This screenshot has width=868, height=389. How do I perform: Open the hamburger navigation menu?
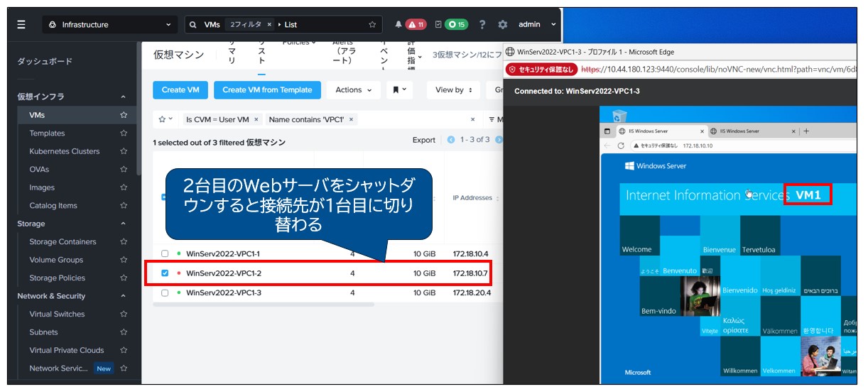(x=21, y=25)
